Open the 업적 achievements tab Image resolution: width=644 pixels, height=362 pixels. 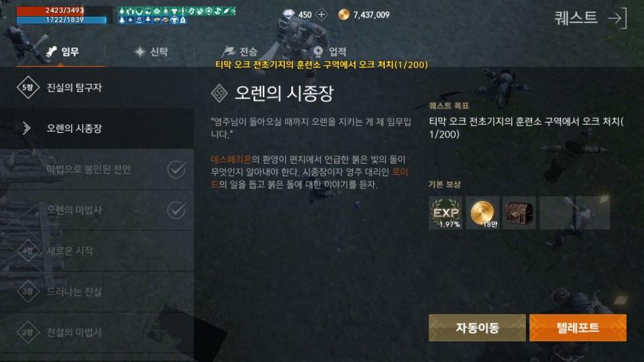pos(329,52)
